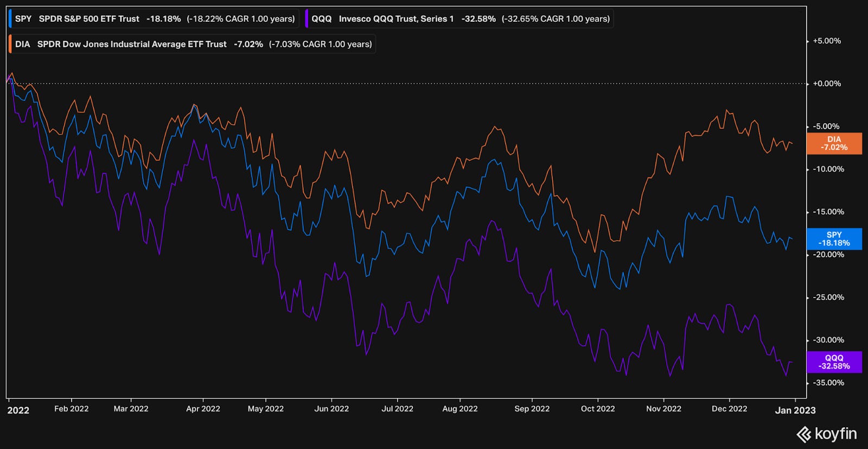The height and width of the screenshot is (449, 868).
Task: Click the -10.00% y-axis label
Action: pyautogui.click(x=828, y=169)
